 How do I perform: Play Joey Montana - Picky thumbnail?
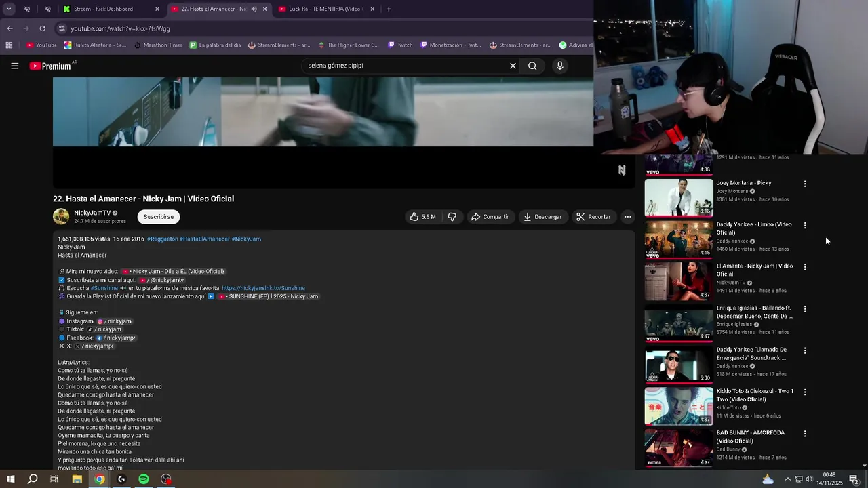[679, 197]
